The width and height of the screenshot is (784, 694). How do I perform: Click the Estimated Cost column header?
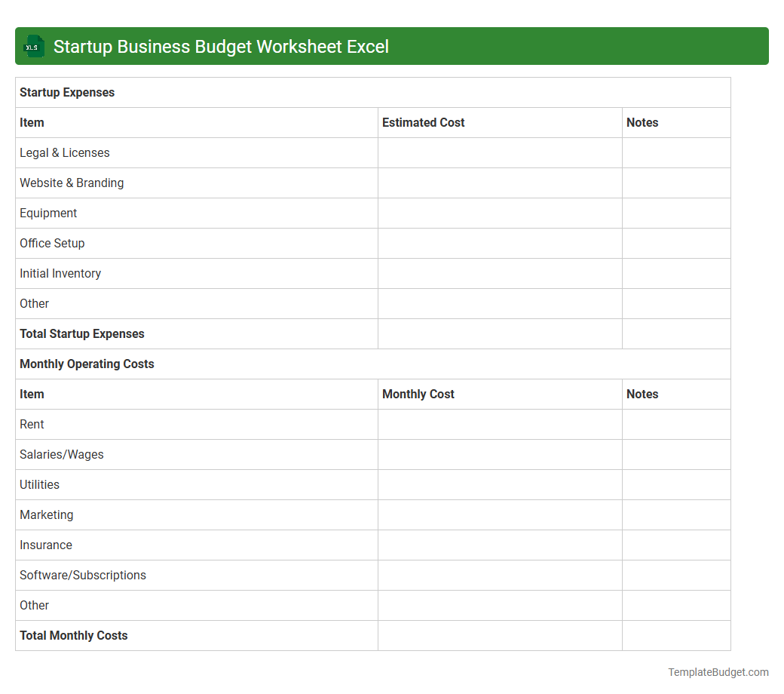[423, 122]
